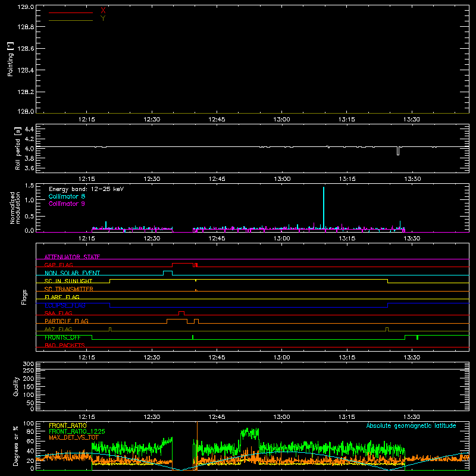Click the 4.4 tick on Roll period axis
The width and height of the screenshot is (476, 476).
click(29, 130)
